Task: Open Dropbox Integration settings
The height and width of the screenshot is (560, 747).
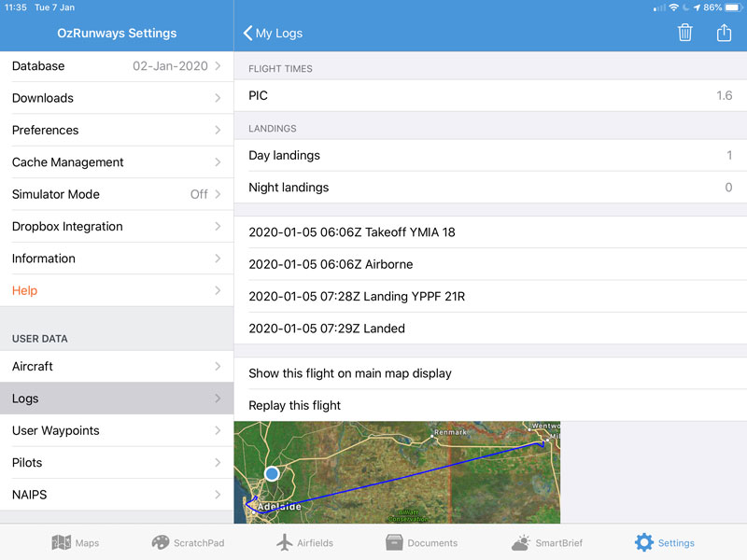Action: click(x=117, y=226)
